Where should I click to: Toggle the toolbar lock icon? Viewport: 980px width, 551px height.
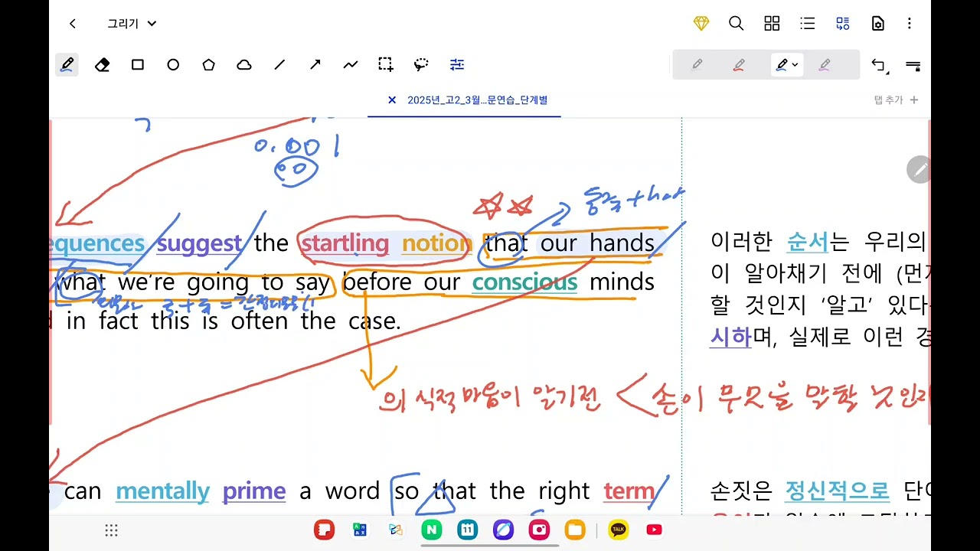(x=913, y=66)
